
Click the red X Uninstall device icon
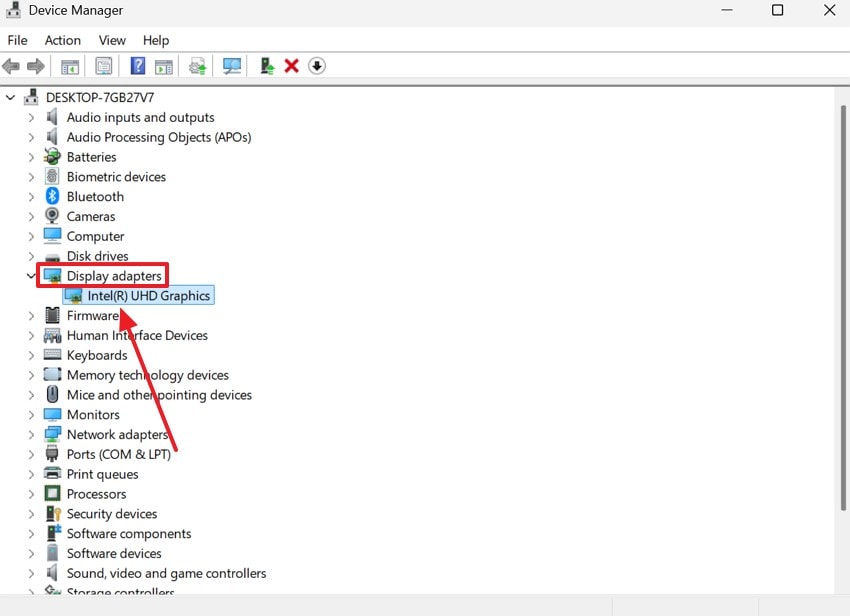(292, 66)
